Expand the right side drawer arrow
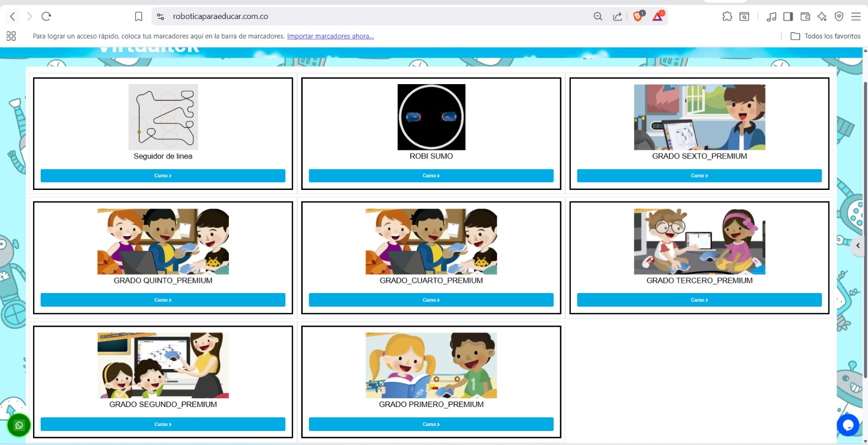Viewport: 868px width, 445px height. 858,246
